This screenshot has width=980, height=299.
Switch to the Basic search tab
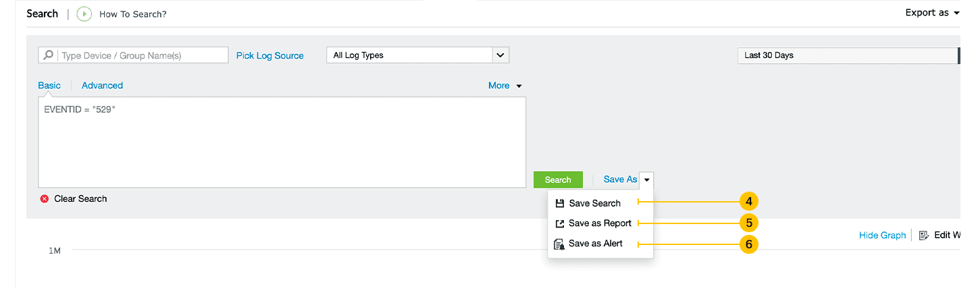[49, 86]
